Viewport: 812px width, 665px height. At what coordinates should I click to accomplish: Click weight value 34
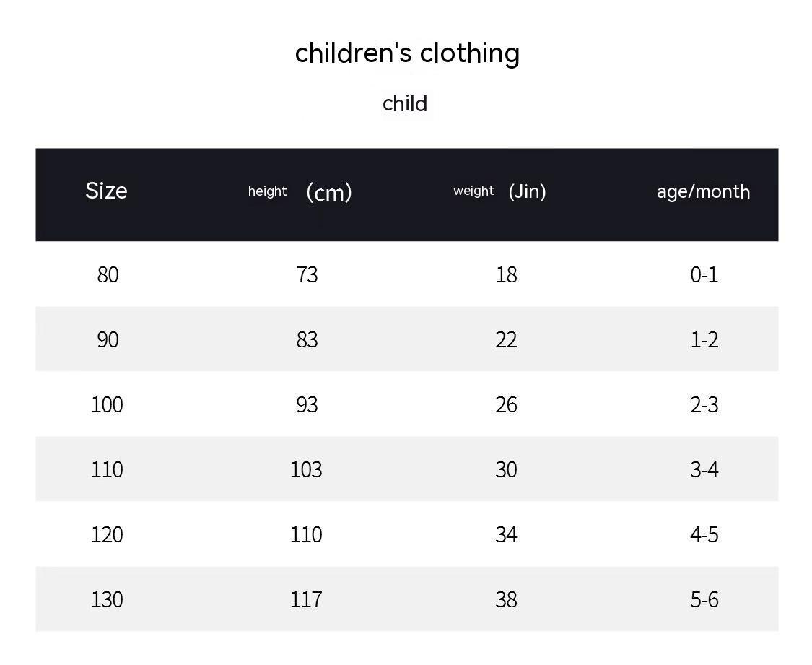pyautogui.click(x=506, y=534)
